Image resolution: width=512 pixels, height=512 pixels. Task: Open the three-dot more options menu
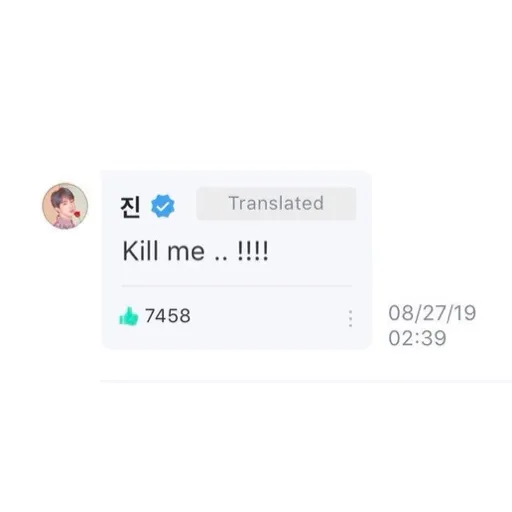pyautogui.click(x=350, y=318)
